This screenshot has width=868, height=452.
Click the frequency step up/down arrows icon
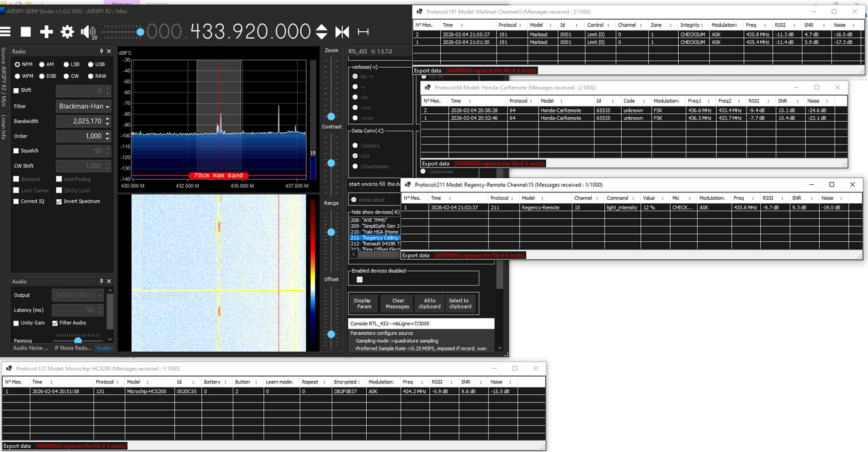pyautogui.click(x=321, y=32)
